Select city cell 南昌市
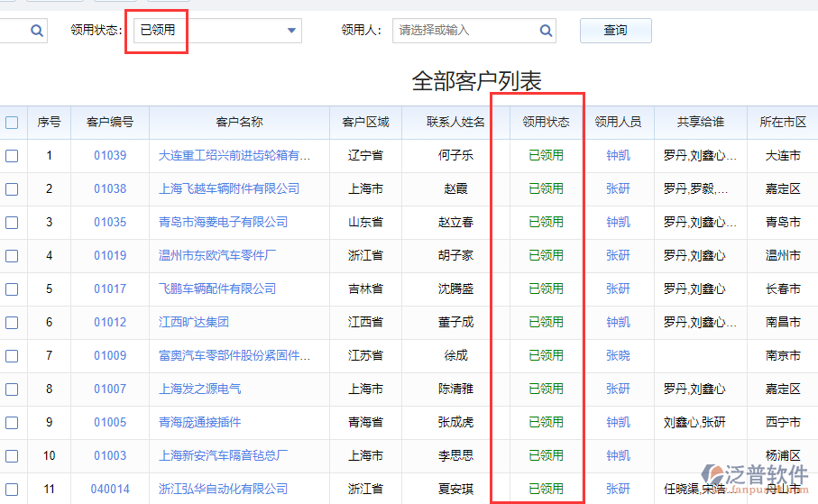Screen dimensions: 818x504 [x=783, y=323]
